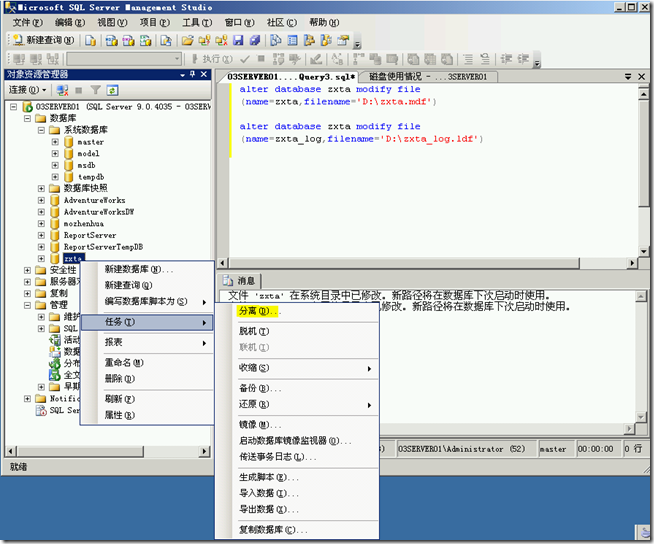This screenshot has height=544, width=654.
Task: Choose 备份(B)... from the submenu
Action: coord(297,388)
